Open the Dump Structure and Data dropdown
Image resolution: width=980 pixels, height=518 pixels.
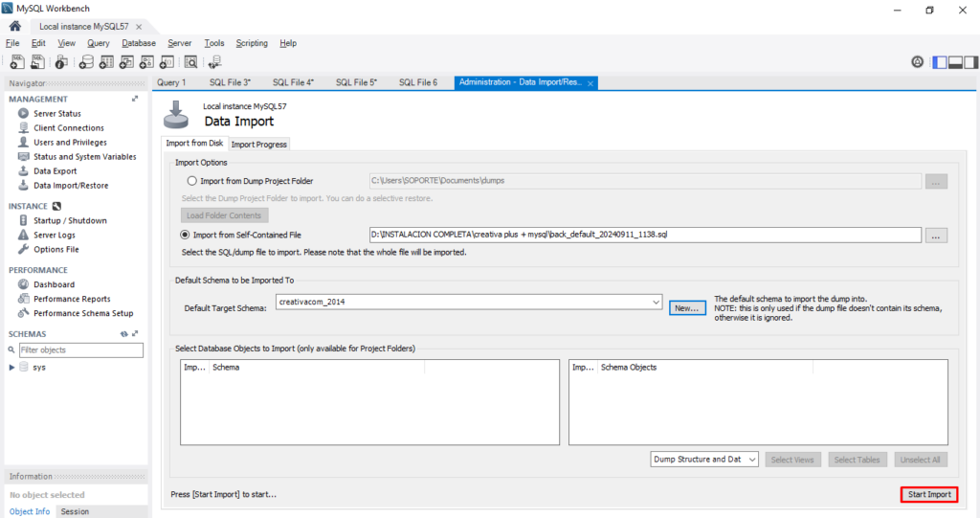pyautogui.click(x=704, y=460)
